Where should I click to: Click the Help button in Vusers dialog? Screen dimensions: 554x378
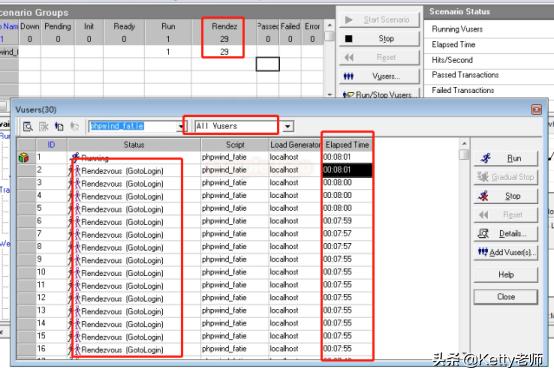tap(506, 274)
